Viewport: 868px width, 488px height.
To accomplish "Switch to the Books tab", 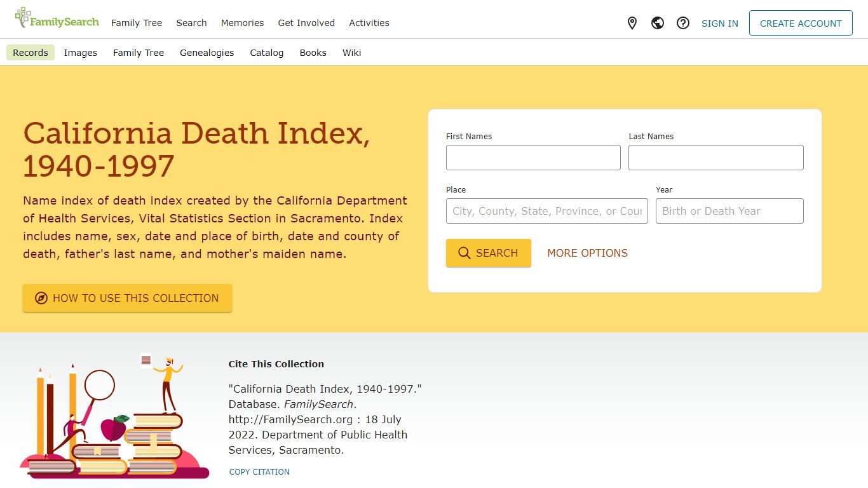I will click(x=313, y=53).
